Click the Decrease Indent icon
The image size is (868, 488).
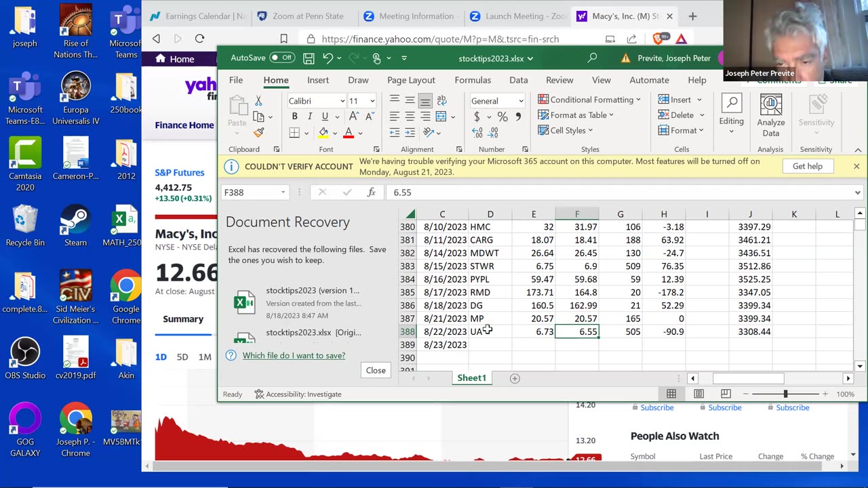394,133
